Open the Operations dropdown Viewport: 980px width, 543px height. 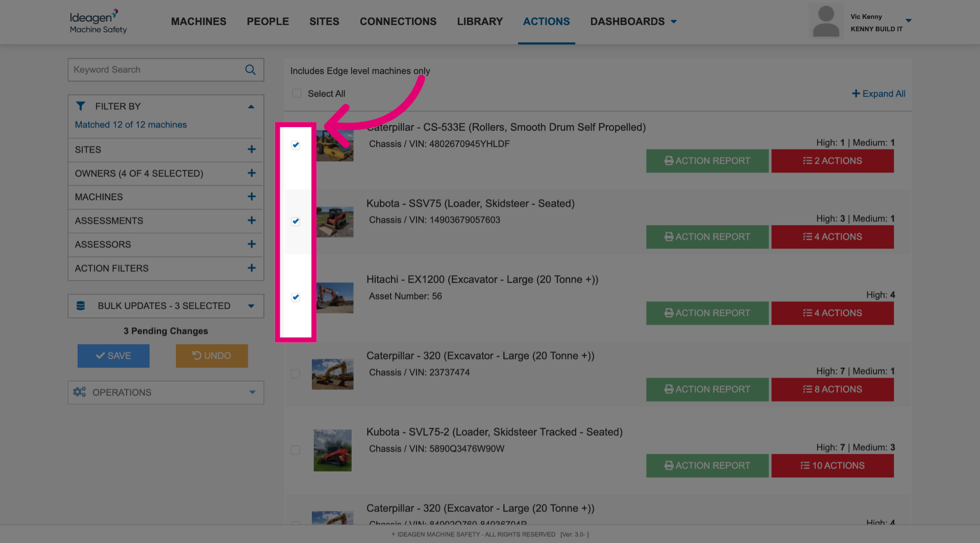click(x=166, y=392)
